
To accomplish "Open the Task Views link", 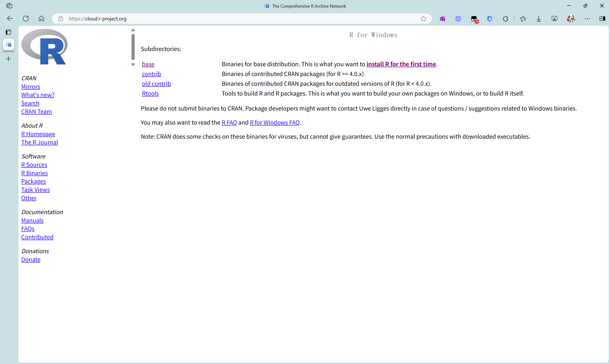I will (36, 190).
